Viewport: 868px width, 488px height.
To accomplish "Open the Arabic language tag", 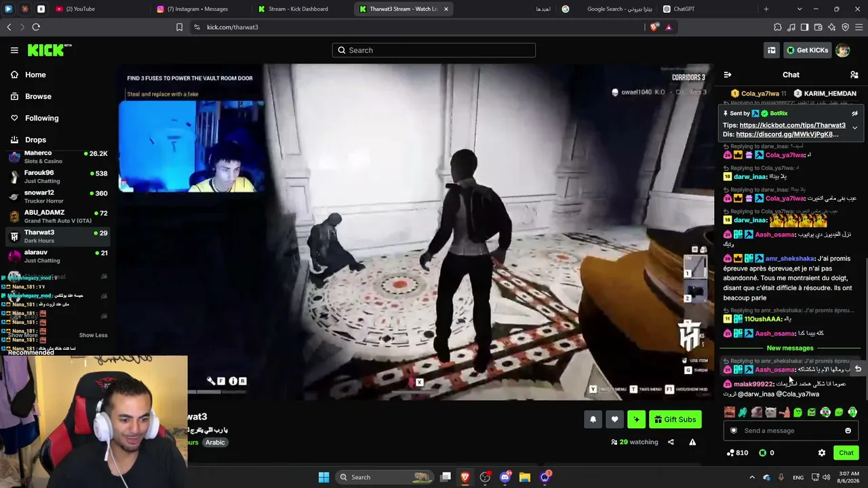I will point(215,443).
